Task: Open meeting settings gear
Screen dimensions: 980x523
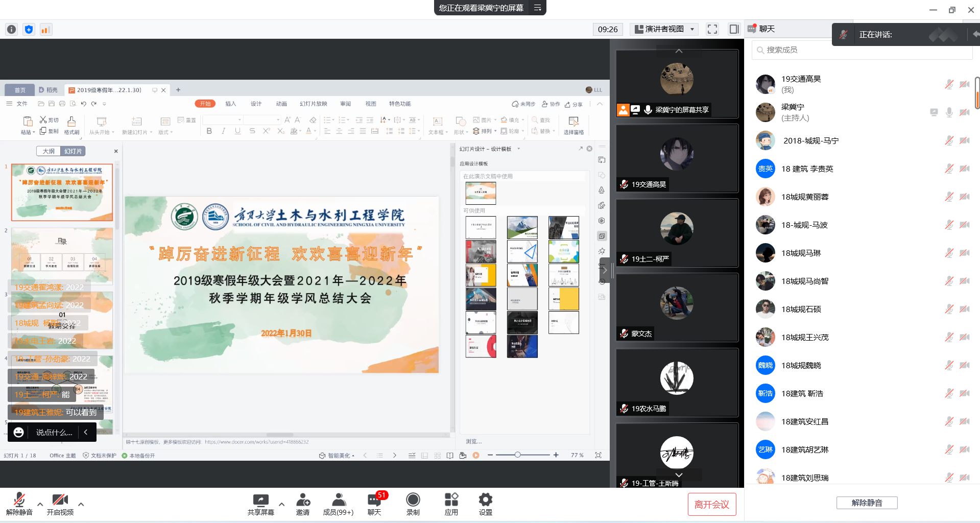Action: tap(485, 501)
